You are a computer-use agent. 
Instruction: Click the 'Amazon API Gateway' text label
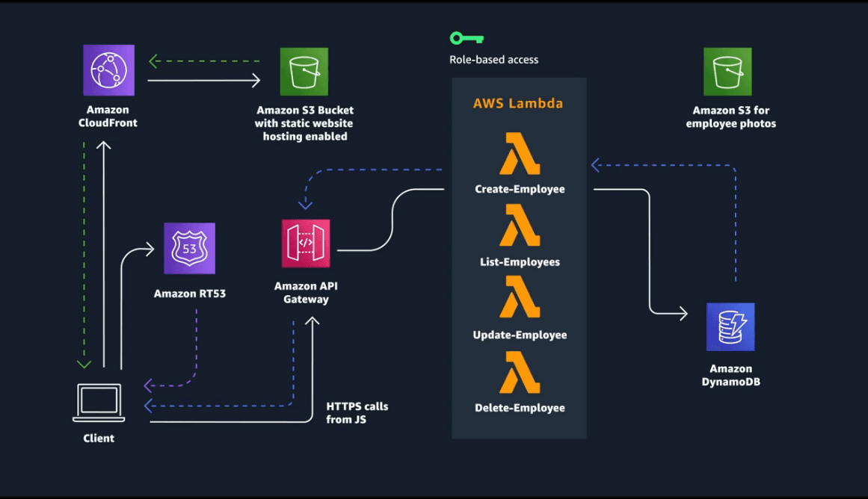point(305,293)
